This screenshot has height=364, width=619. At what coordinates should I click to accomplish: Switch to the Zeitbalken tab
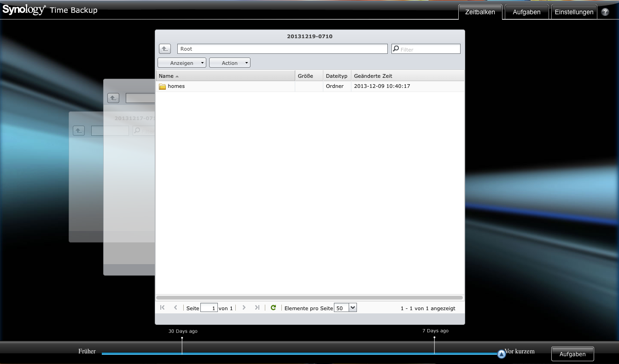coord(480,12)
